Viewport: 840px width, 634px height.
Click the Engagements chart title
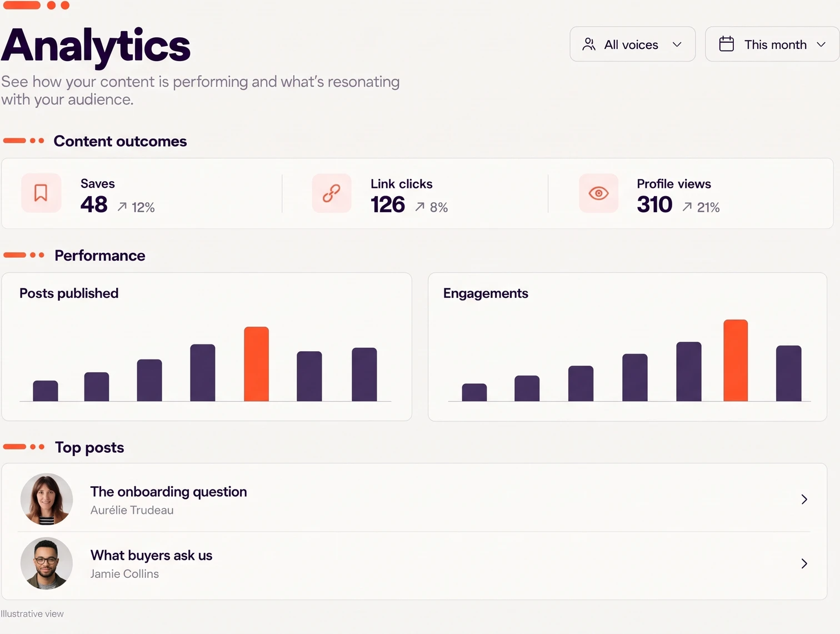[486, 293]
